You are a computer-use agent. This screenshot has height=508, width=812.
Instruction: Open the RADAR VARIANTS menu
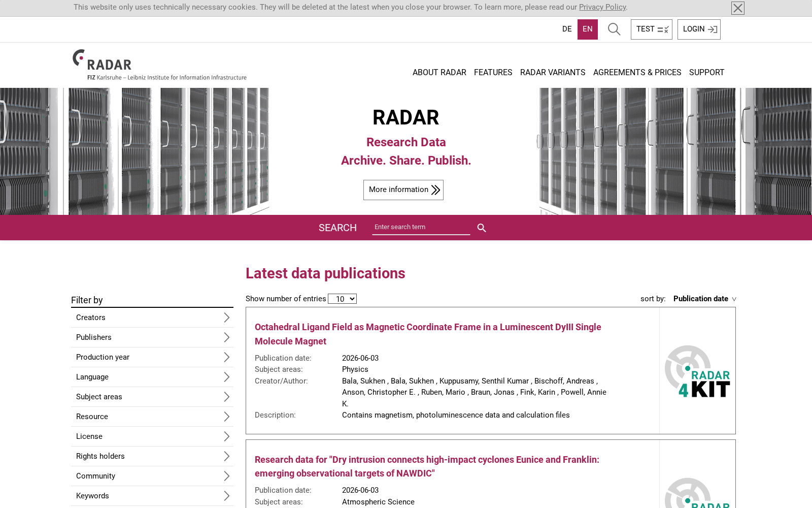553,72
